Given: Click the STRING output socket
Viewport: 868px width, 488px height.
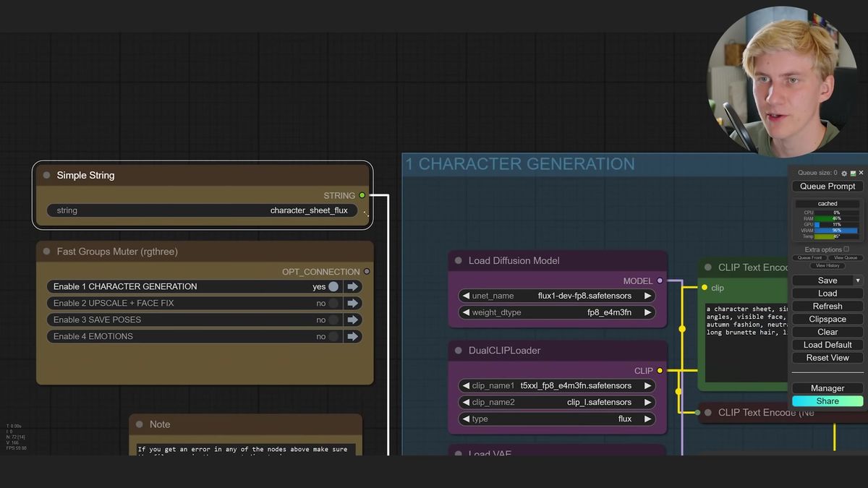Looking at the screenshot, I should click(x=362, y=195).
